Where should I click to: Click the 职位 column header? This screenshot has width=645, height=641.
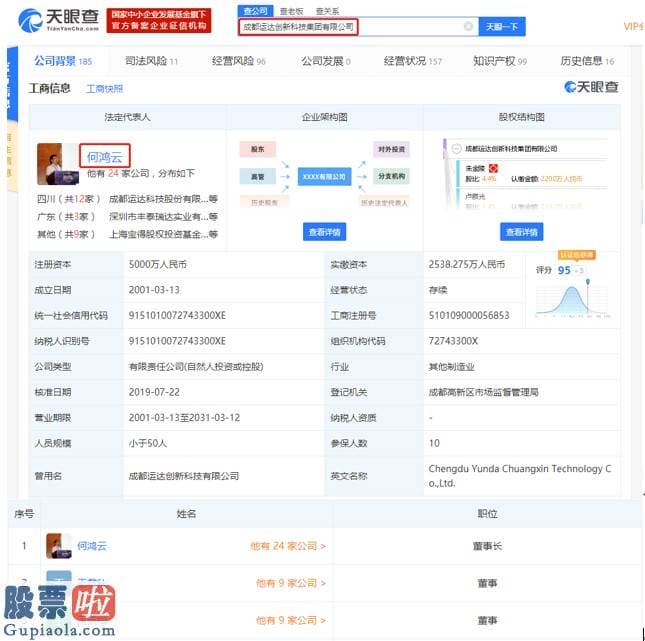tap(487, 514)
